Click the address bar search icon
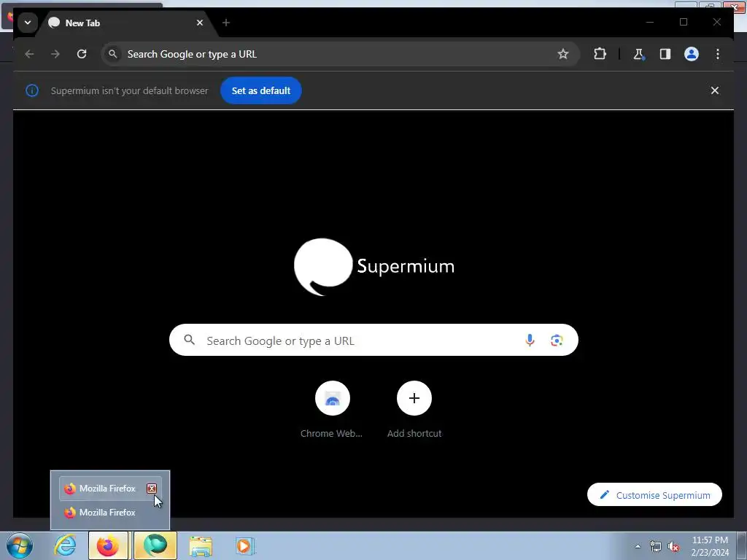Image resolution: width=747 pixels, height=560 pixels. [112, 54]
